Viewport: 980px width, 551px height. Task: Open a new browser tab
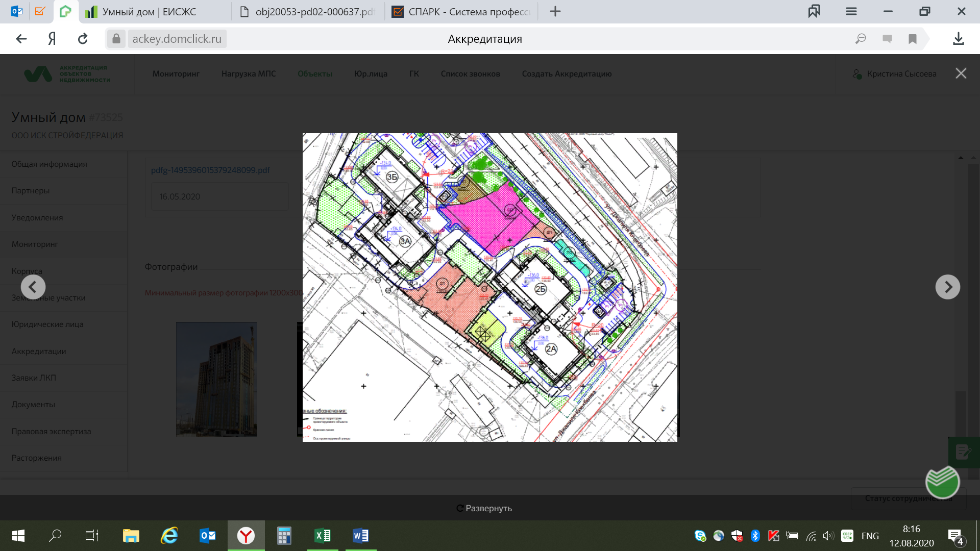[555, 11]
